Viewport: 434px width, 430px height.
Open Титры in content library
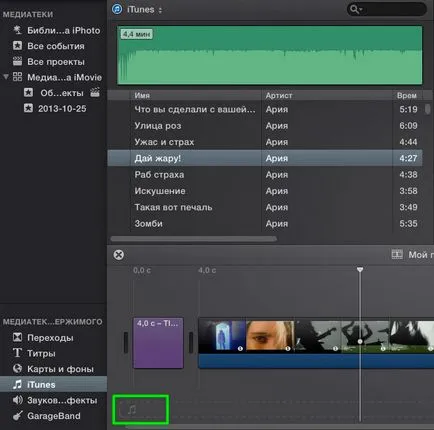41,353
